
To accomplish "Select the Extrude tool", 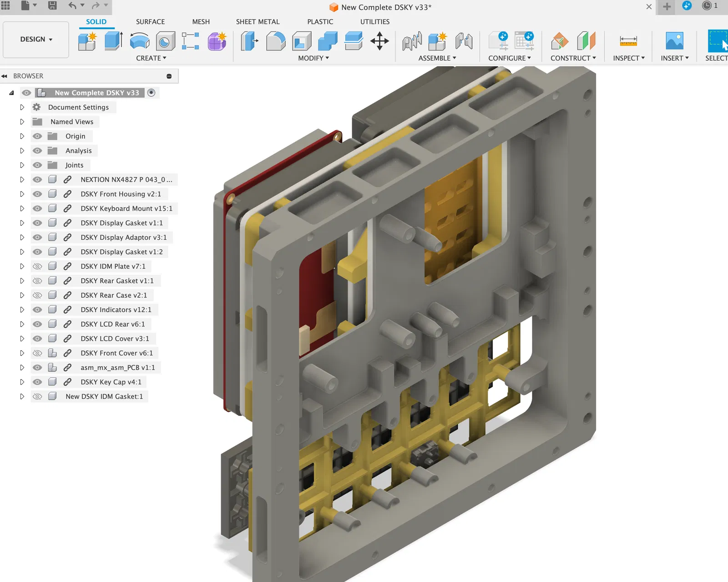I will point(113,41).
